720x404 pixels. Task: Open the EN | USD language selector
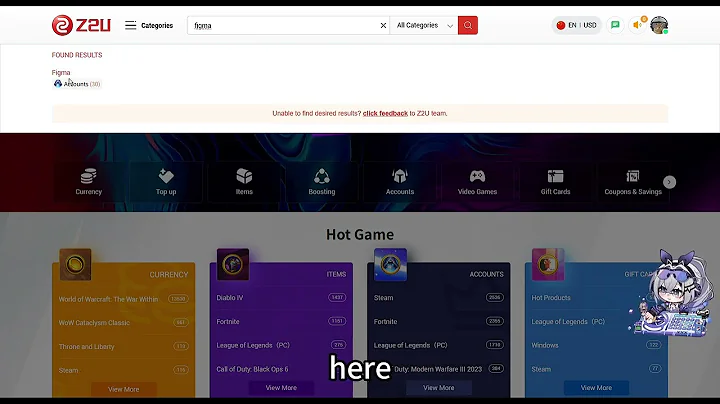[576, 25]
